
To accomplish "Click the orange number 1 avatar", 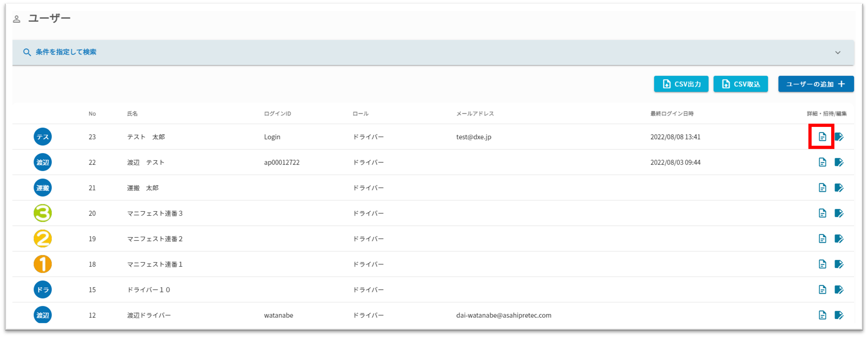I will click(x=42, y=264).
